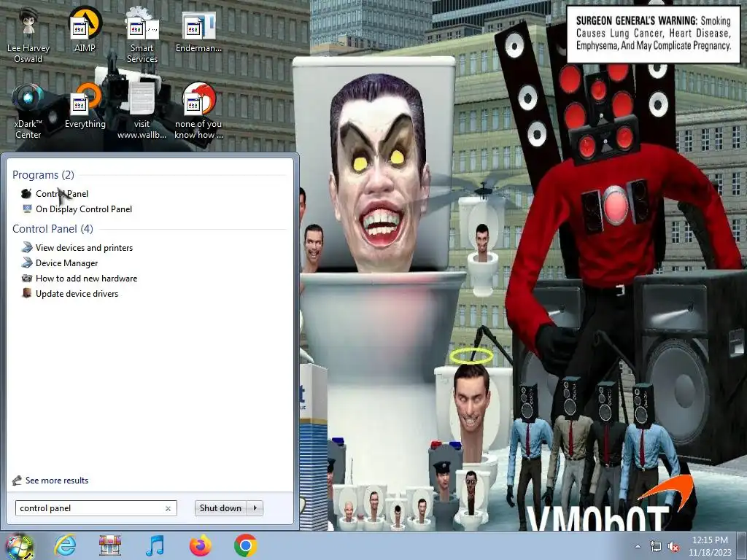Open the Enderman desktop shortcut
Screen dimensions: 747x560
click(198, 31)
